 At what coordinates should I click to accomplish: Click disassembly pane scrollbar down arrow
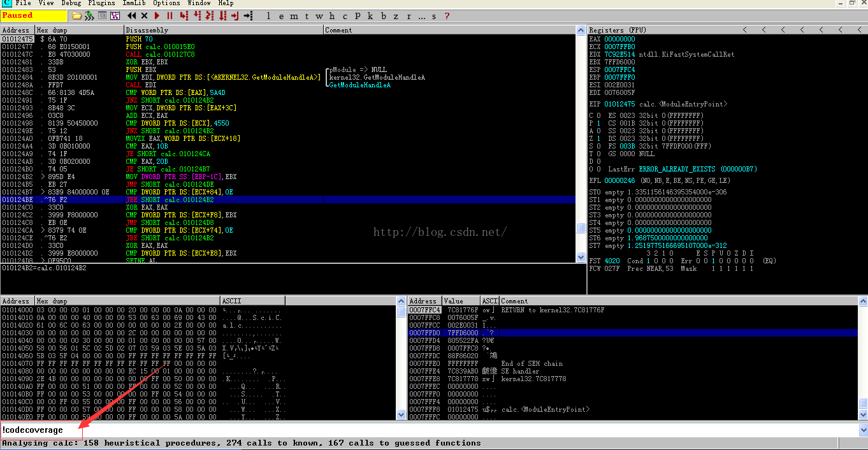point(581,258)
